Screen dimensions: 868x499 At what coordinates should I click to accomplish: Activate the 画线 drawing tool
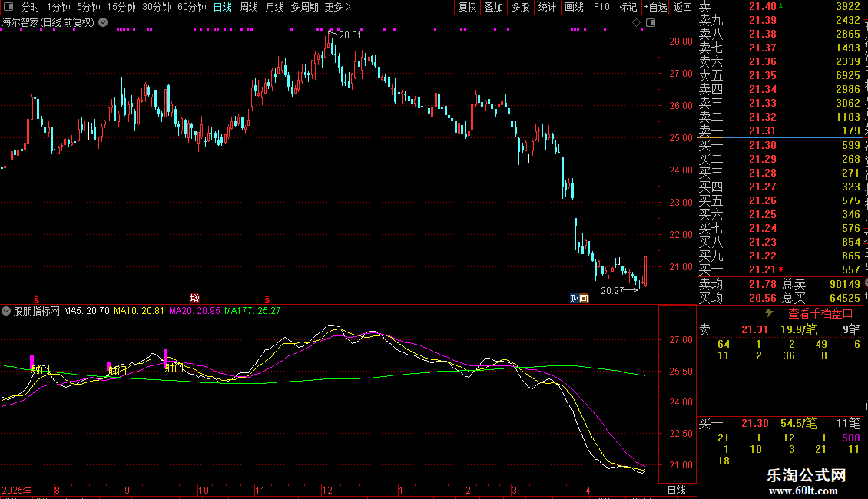coord(574,7)
